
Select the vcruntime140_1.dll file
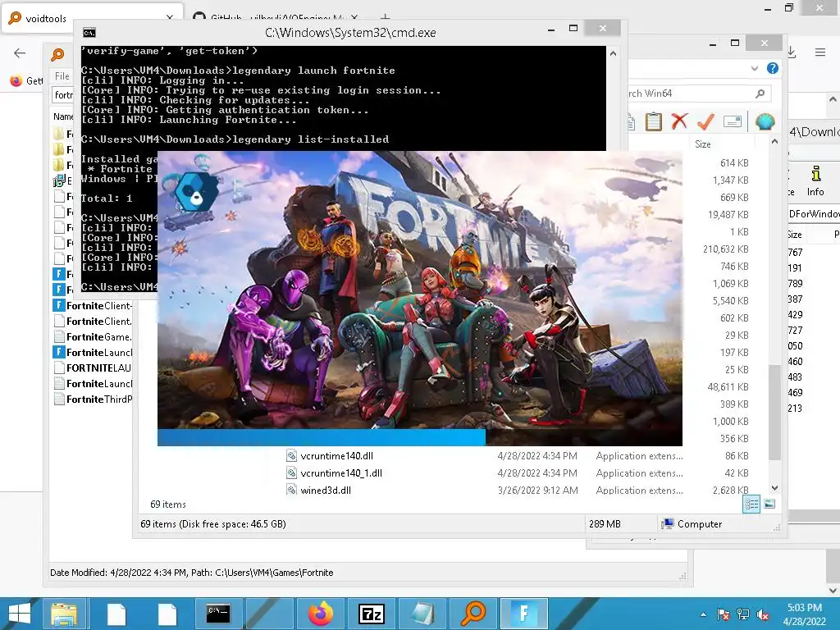point(341,473)
